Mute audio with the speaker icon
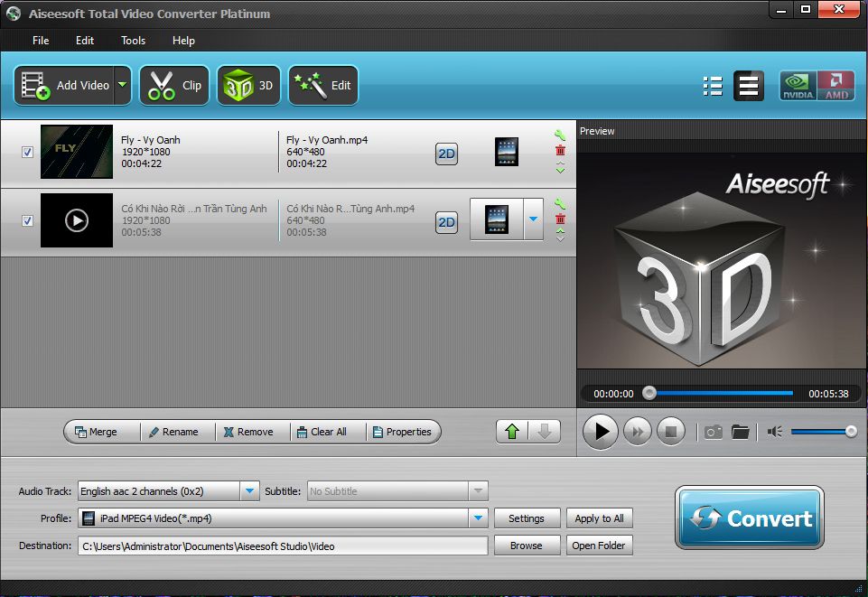 point(774,432)
